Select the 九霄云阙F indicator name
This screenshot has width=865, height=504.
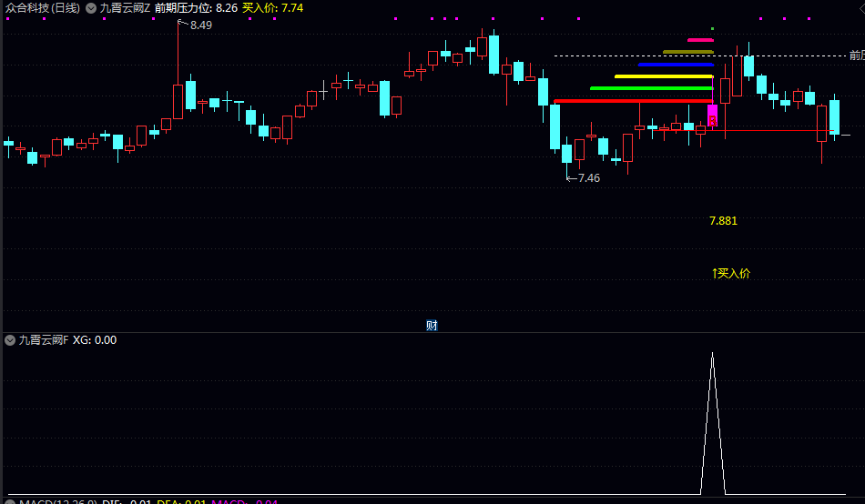tap(44, 340)
